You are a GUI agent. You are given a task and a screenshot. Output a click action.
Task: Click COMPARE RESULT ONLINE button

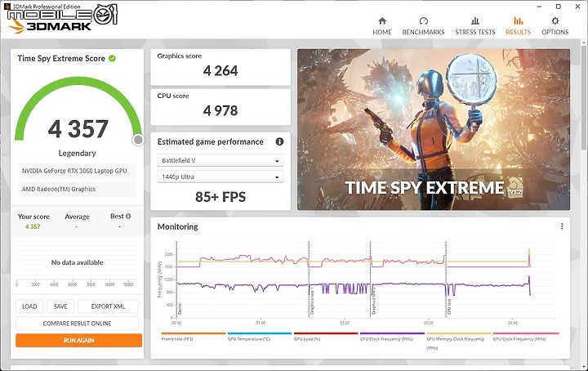pyautogui.click(x=77, y=324)
